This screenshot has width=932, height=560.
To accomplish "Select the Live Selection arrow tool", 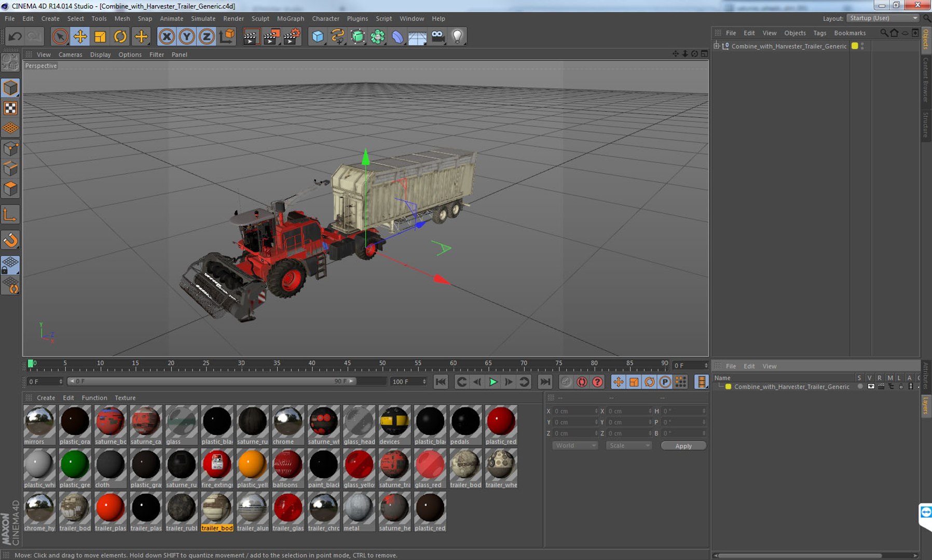I will pyautogui.click(x=60, y=36).
